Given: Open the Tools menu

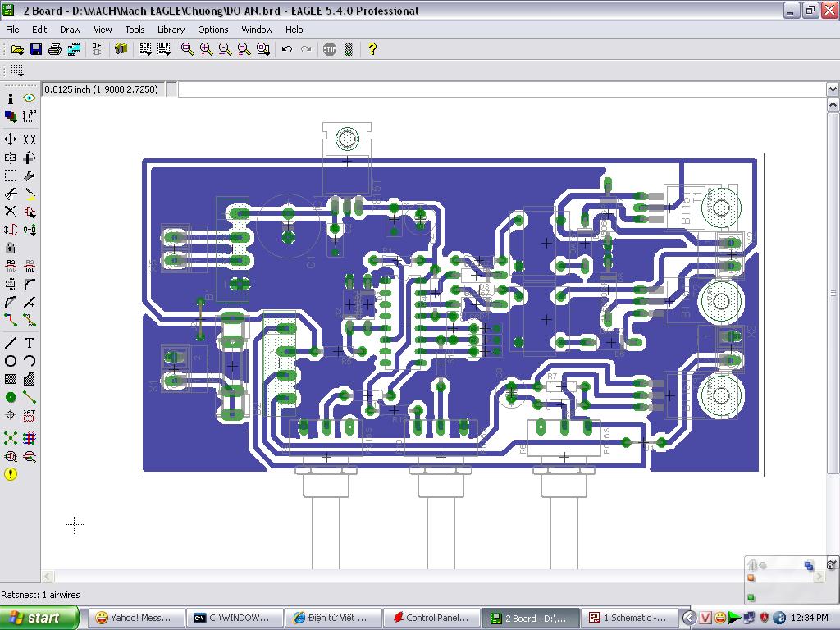Looking at the screenshot, I should click(135, 30).
